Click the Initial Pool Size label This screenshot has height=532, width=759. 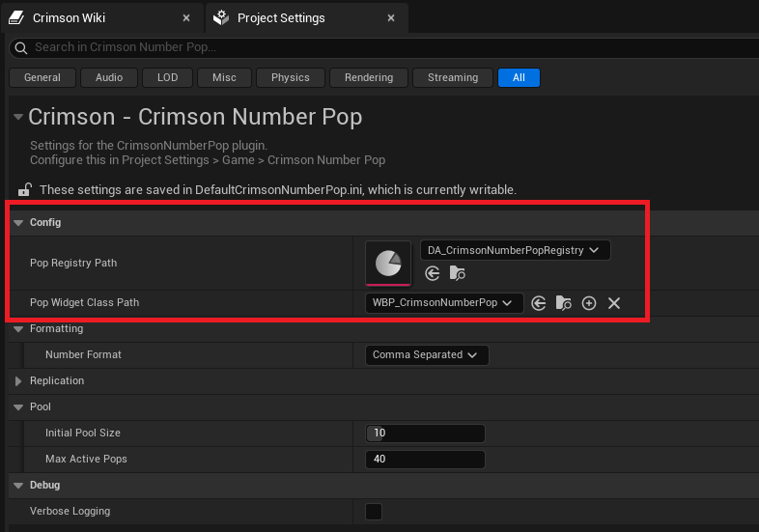click(x=83, y=434)
